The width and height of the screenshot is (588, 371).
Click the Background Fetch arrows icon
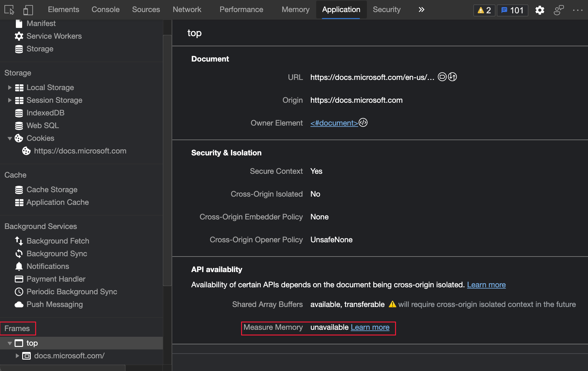coord(19,241)
